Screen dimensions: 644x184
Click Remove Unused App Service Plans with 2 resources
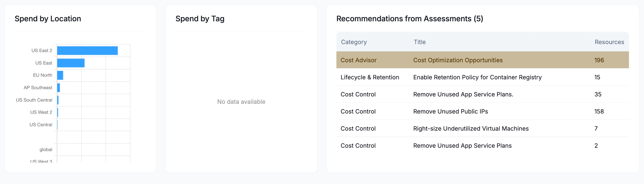click(462, 146)
